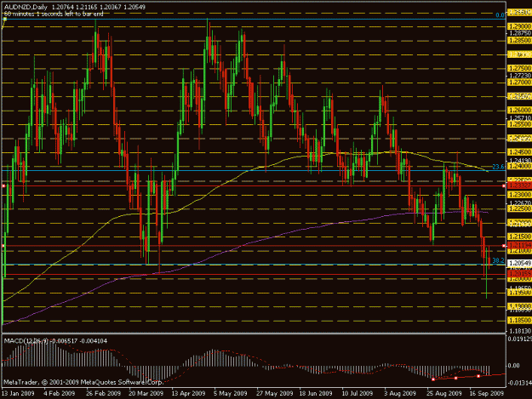
Task: Click the Fibonacci 0.0 level label
Action: pyautogui.click(x=500, y=15)
